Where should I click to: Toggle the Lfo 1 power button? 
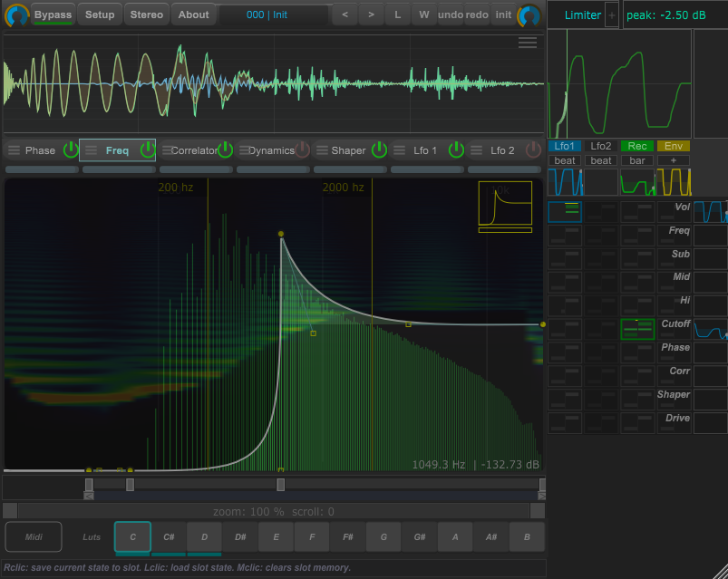[456, 150]
